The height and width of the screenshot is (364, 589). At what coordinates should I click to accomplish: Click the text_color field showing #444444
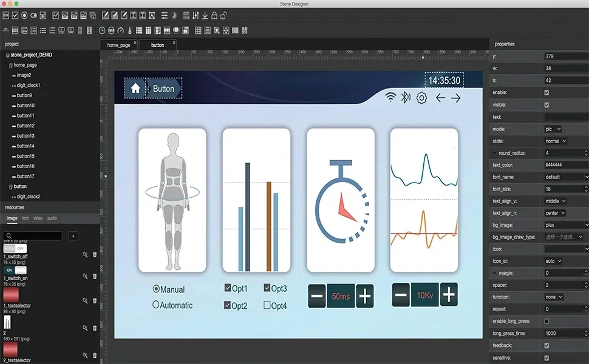click(567, 165)
